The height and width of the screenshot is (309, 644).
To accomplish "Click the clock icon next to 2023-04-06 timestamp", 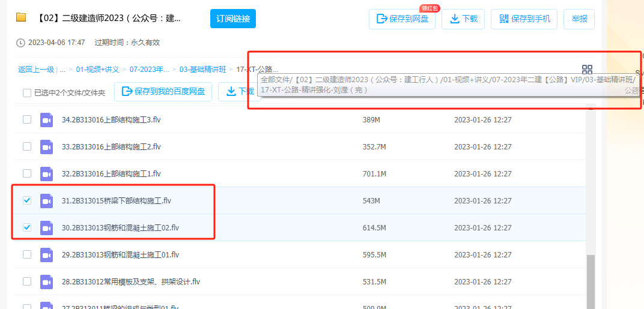I will pos(20,42).
